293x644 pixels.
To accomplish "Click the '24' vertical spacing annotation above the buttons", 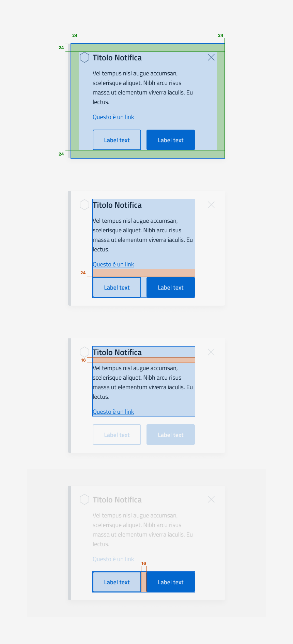I will (x=83, y=273).
